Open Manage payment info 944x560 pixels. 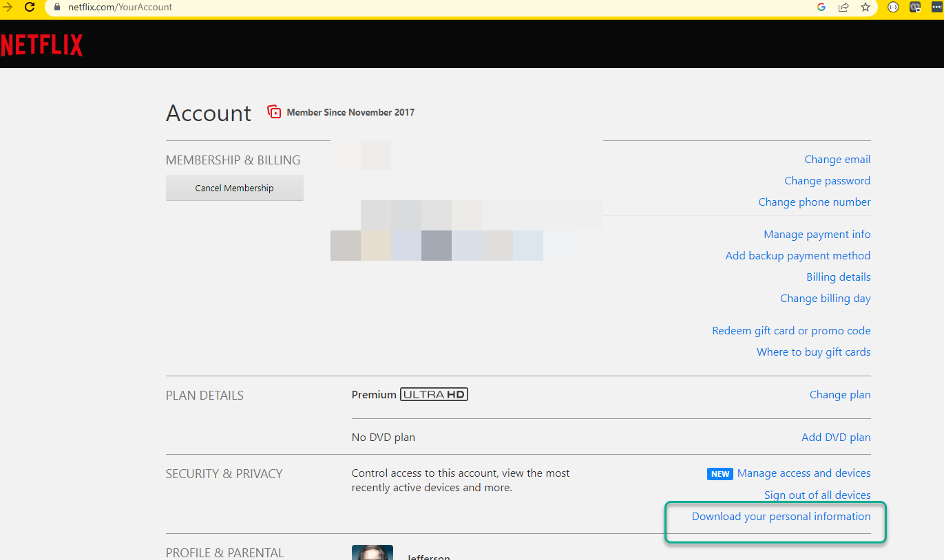pyautogui.click(x=817, y=235)
